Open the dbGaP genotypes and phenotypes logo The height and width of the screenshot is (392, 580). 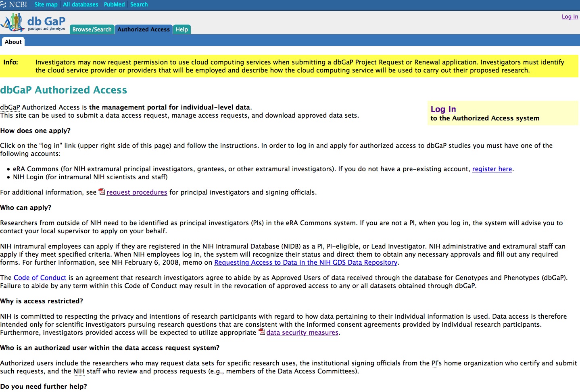click(33, 23)
